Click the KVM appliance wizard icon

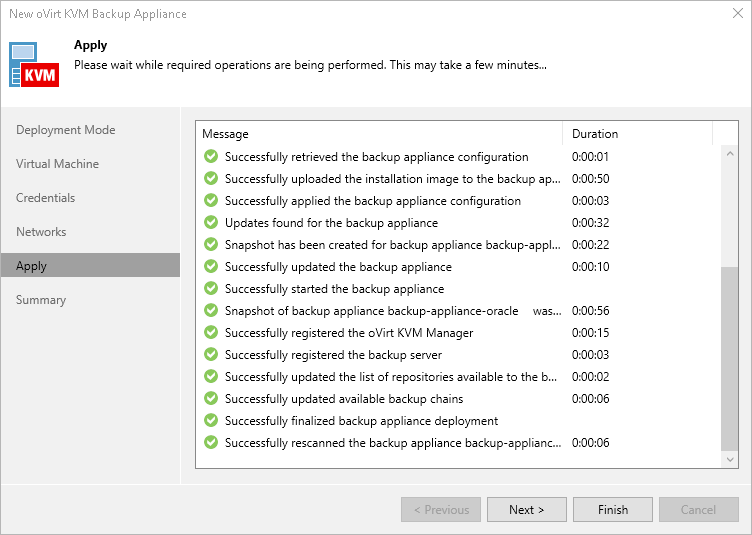click(34, 65)
